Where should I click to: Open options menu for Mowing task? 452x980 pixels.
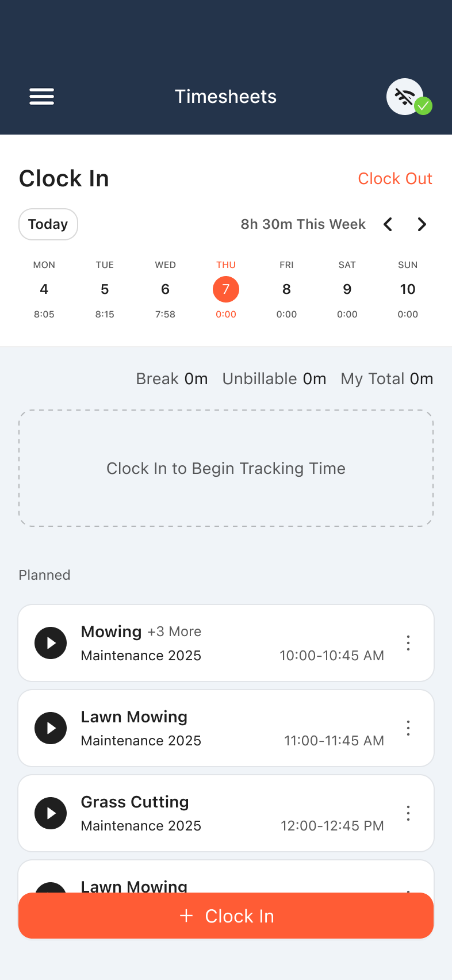tap(408, 643)
